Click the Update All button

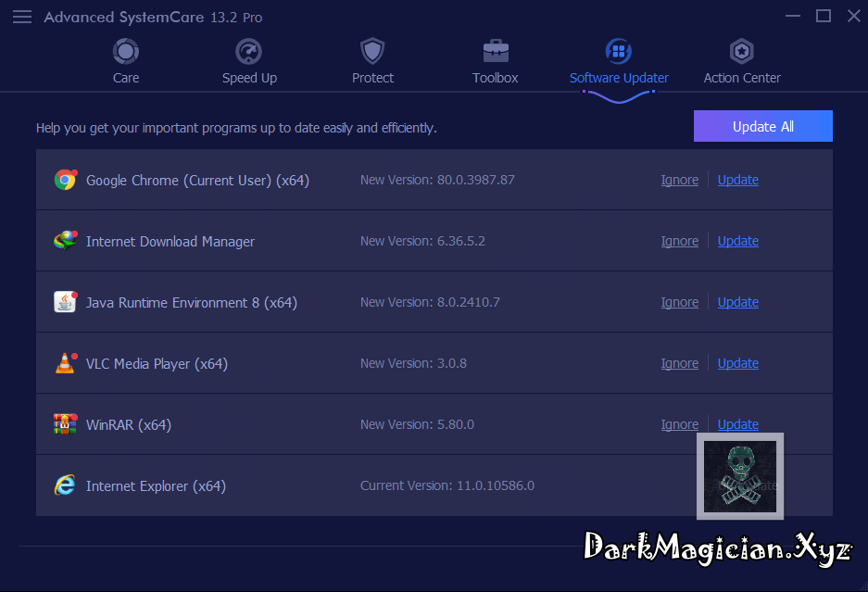coord(762,126)
